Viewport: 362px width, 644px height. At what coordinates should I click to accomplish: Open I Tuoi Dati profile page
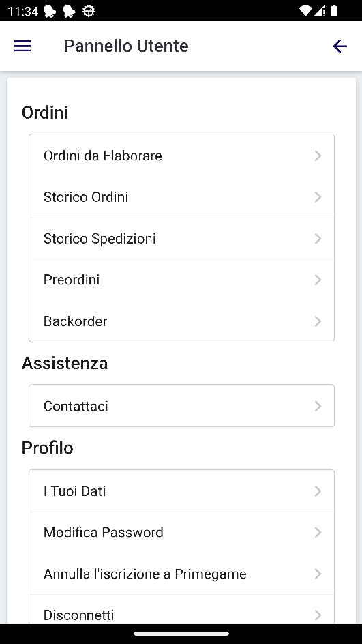tap(181, 491)
